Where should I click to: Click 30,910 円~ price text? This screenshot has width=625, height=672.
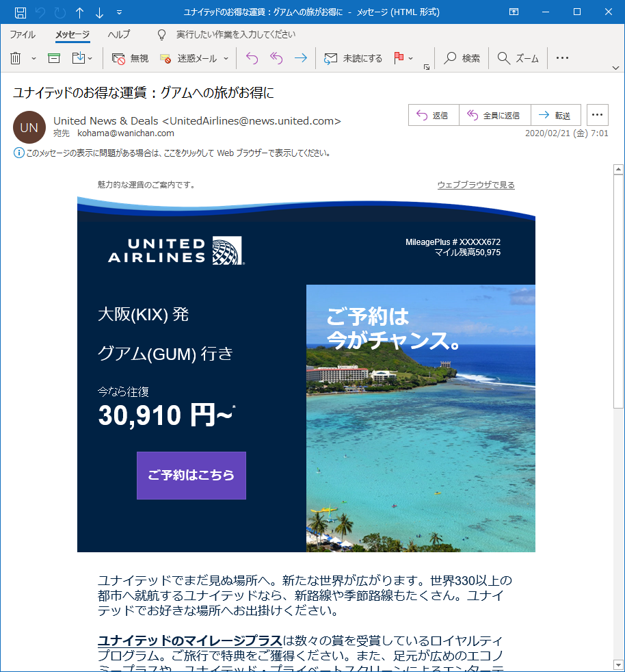click(x=167, y=415)
